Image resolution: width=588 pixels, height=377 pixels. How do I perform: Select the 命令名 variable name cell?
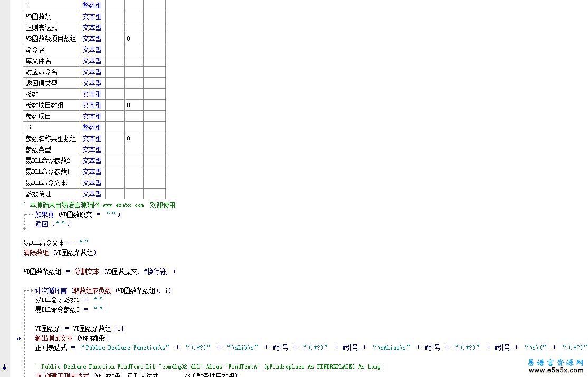pos(51,50)
